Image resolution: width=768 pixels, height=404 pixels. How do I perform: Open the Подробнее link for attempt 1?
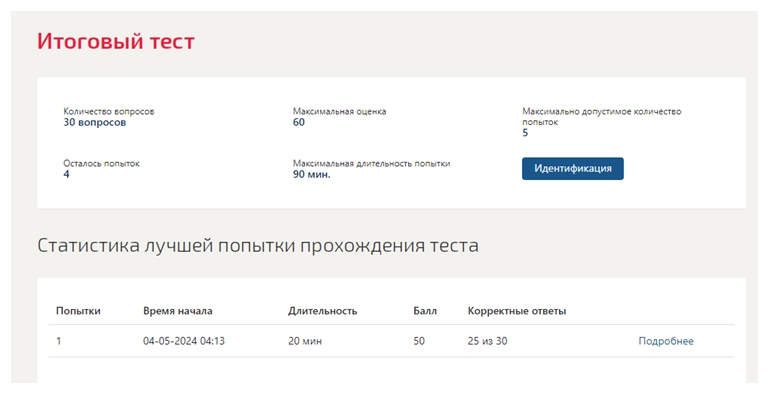(666, 341)
